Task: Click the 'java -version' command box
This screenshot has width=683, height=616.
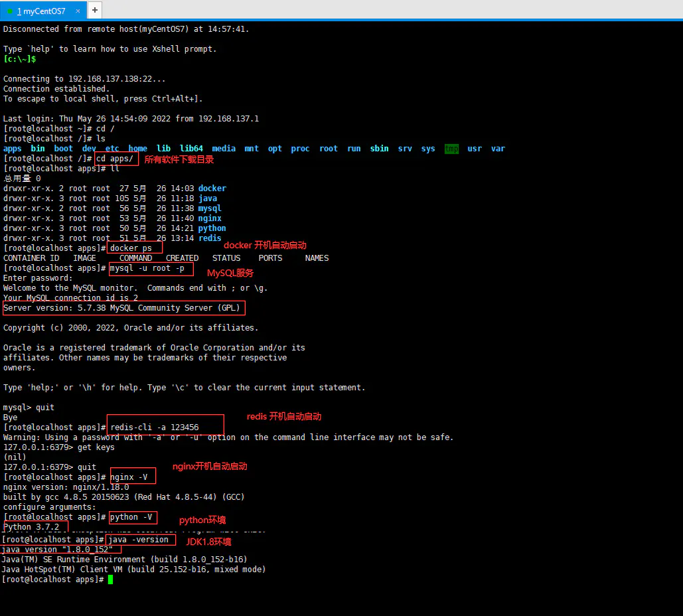Action: [x=141, y=540]
